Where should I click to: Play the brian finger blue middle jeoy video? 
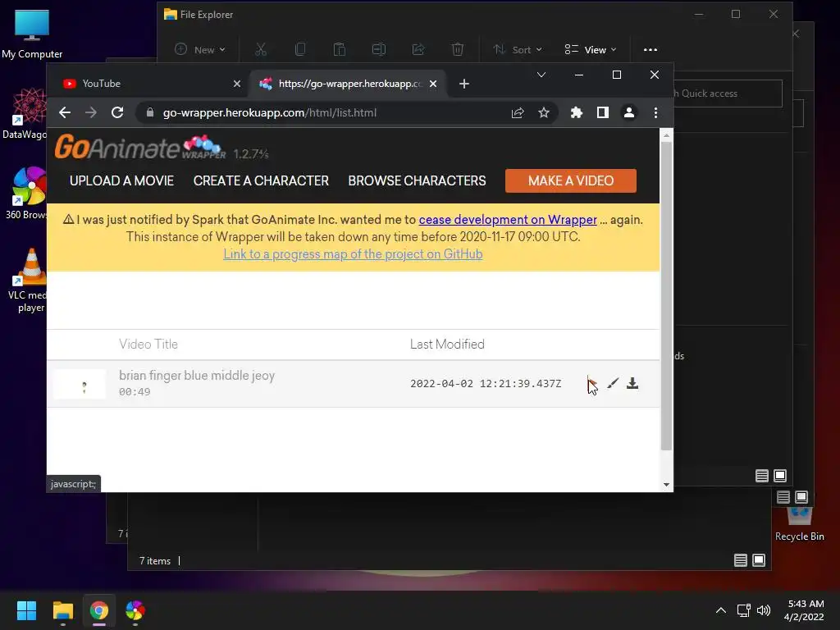pos(592,383)
